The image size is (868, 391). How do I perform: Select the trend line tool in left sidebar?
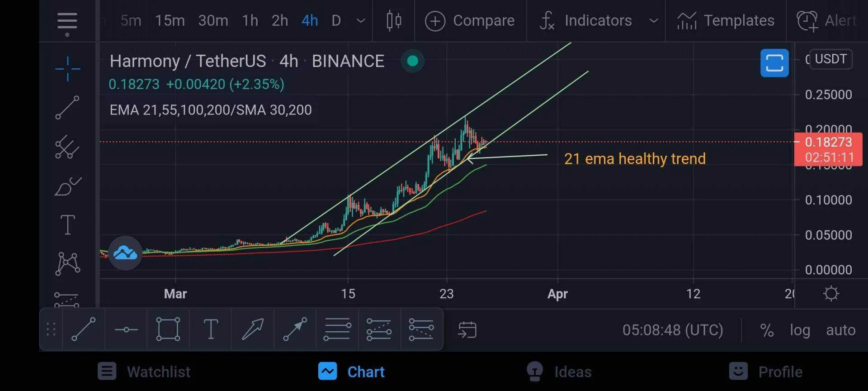[67, 107]
